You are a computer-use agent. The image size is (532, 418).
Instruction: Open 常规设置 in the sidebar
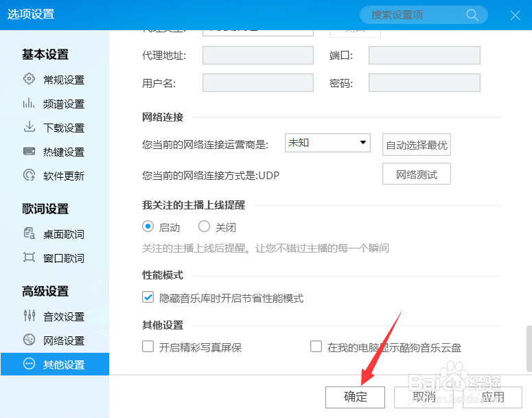pyautogui.click(x=64, y=80)
